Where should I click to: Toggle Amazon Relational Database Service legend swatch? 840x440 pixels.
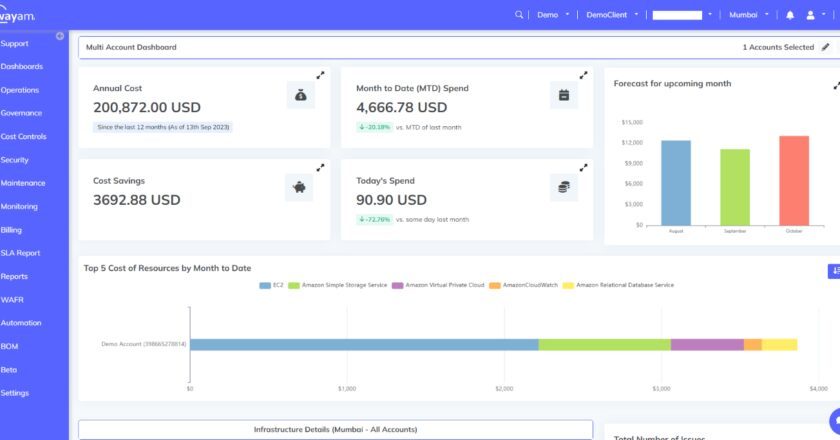point(568,286)
